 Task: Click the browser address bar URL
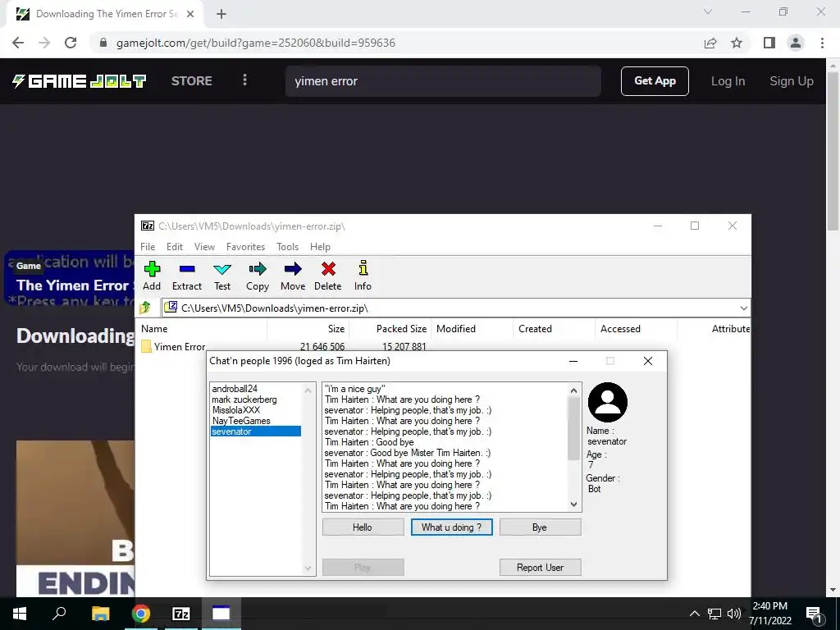pos(256,43)
